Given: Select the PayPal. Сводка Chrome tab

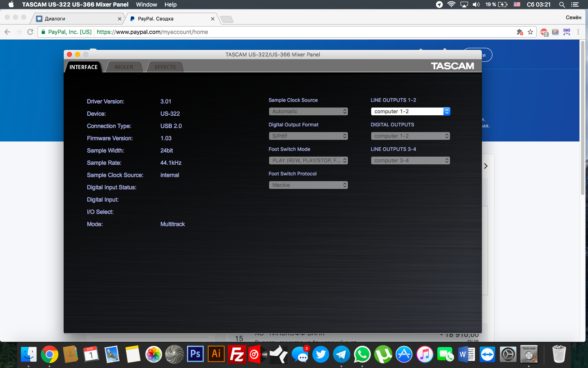Looking at the screenshot, I should pos(171,19).
